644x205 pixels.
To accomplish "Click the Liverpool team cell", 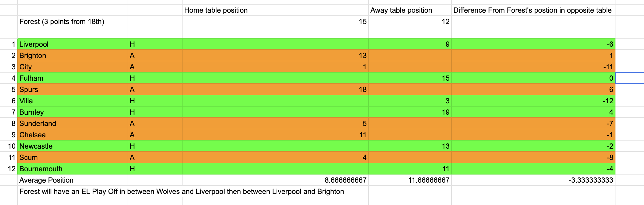I will point(72,44).
